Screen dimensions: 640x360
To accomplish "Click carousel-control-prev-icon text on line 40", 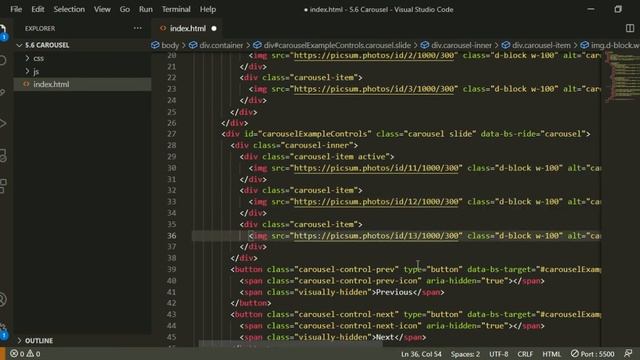I will pyautogui.click(x=358, y=281).
